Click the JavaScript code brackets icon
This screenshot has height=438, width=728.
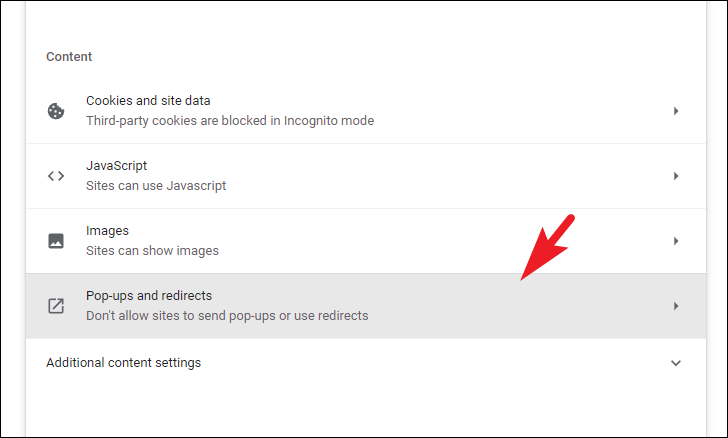[x=56, y=176]
